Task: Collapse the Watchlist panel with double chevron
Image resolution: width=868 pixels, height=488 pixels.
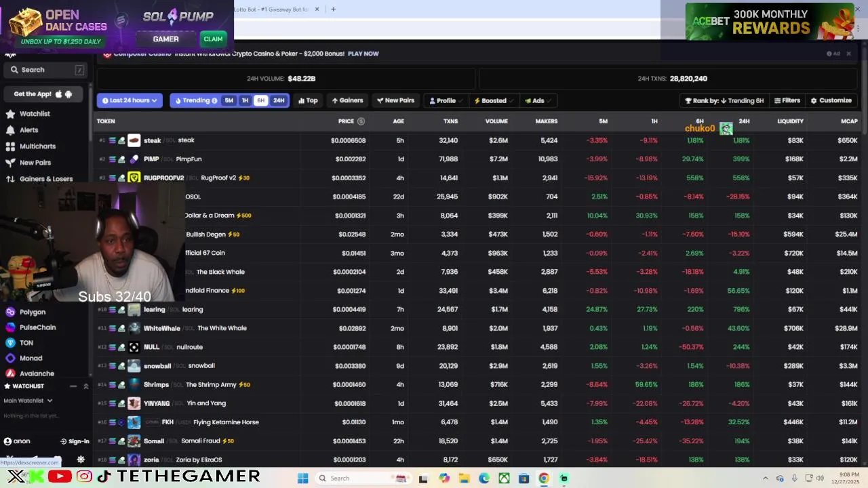Action: pos(85,386)
